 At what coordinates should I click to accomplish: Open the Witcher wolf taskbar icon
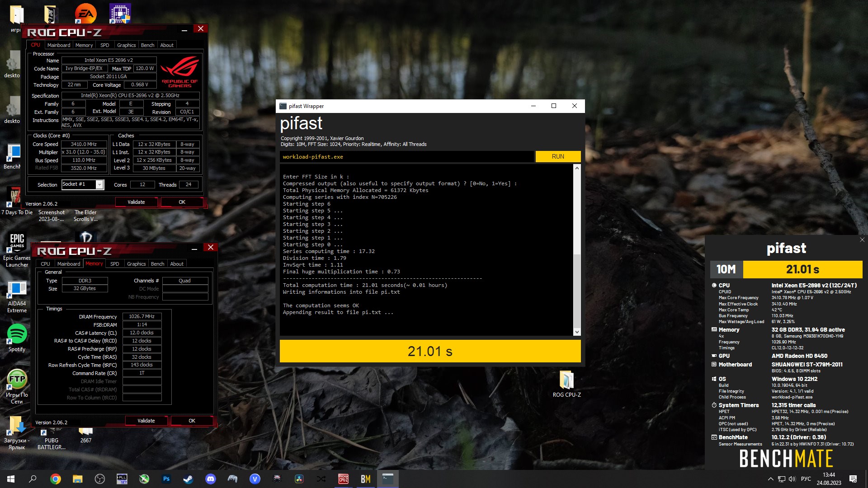pyautogui.click(x=277, y=479)
